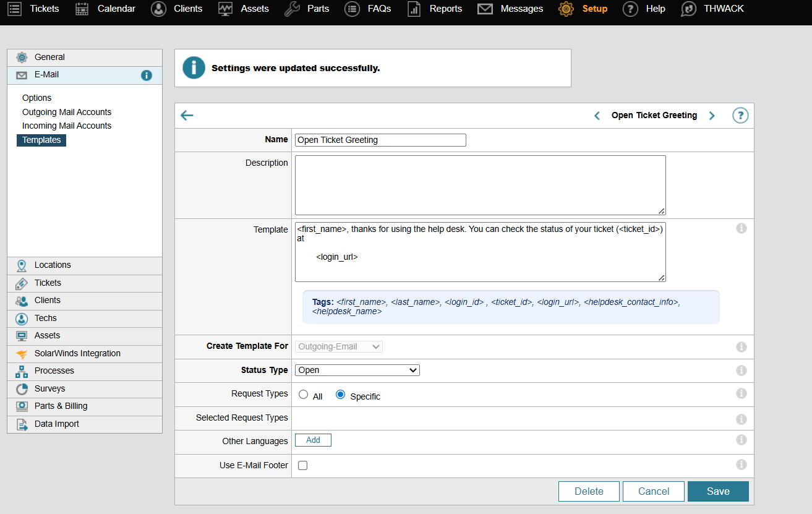
Task: Open the Data Import settings section
Action: pyautogui.click(x=56, y=424)
